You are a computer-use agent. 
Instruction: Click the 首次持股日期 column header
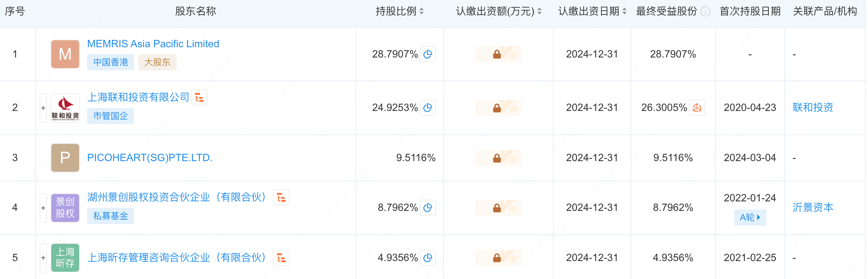click(x=750, y=11)
